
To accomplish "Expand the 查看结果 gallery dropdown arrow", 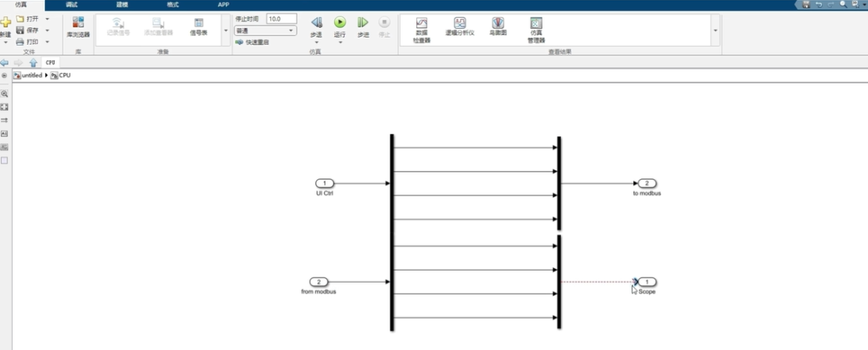I will [x=715, y=31].
